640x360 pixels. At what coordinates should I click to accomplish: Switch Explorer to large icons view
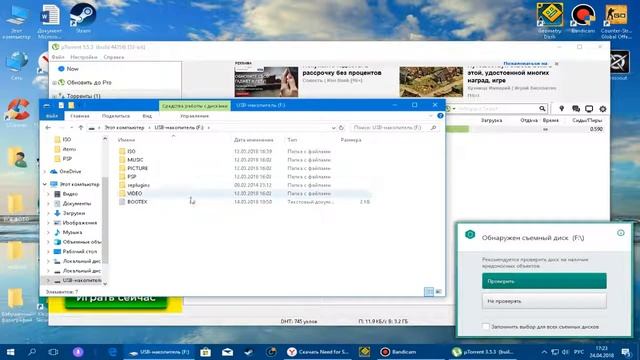coord(438,291)
